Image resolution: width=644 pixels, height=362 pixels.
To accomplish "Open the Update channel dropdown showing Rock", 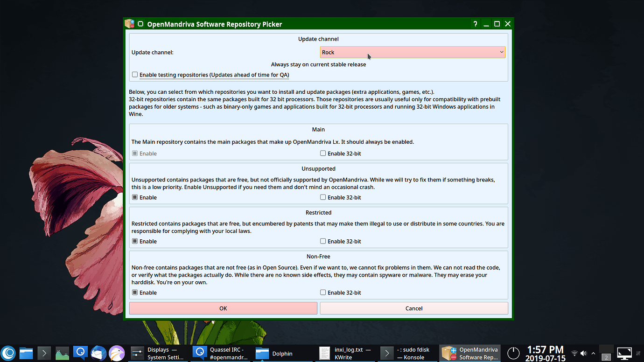I will (x=413, y=52).
